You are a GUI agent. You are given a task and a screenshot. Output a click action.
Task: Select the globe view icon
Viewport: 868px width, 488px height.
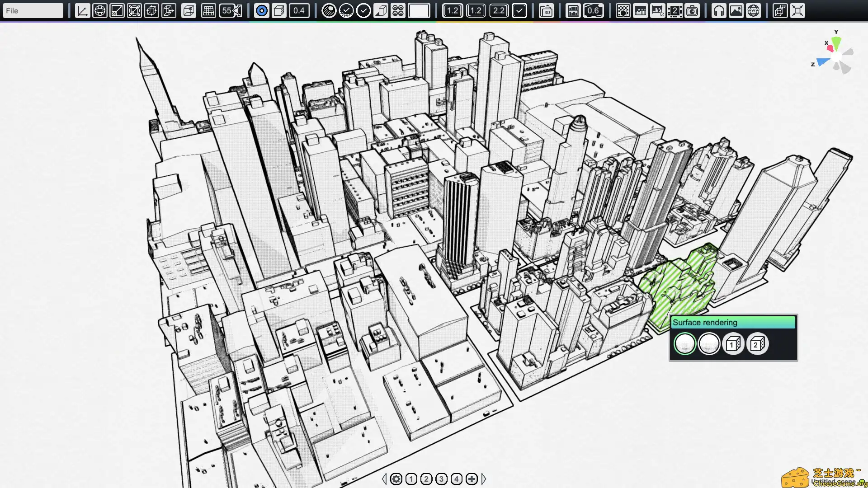[99, 10]
